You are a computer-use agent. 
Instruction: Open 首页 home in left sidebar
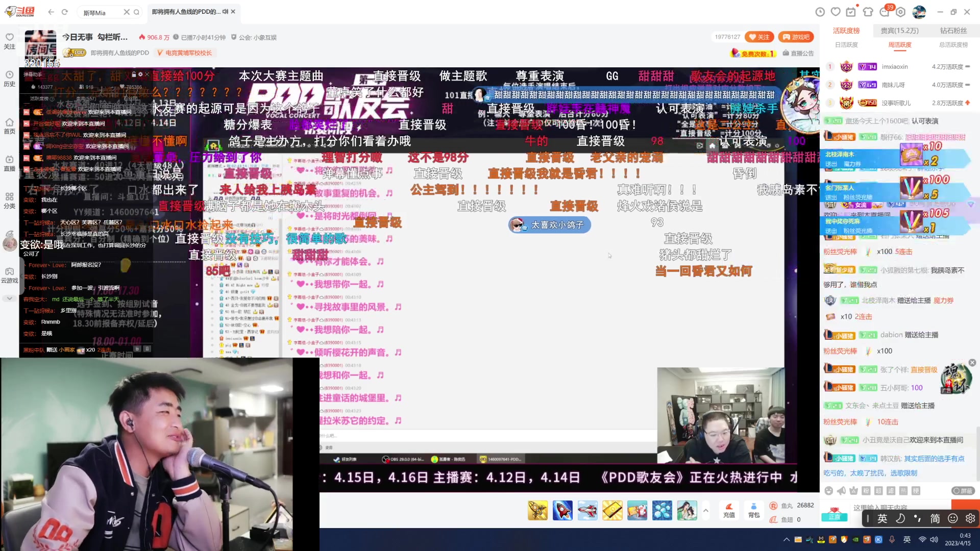coord(9,126)
